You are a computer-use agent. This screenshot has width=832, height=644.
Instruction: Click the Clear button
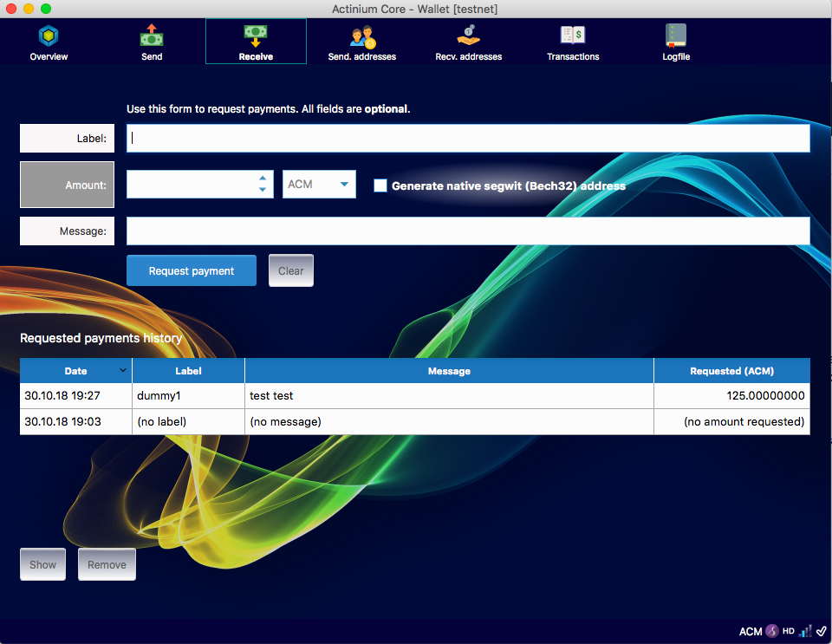(x=291, y=270)
